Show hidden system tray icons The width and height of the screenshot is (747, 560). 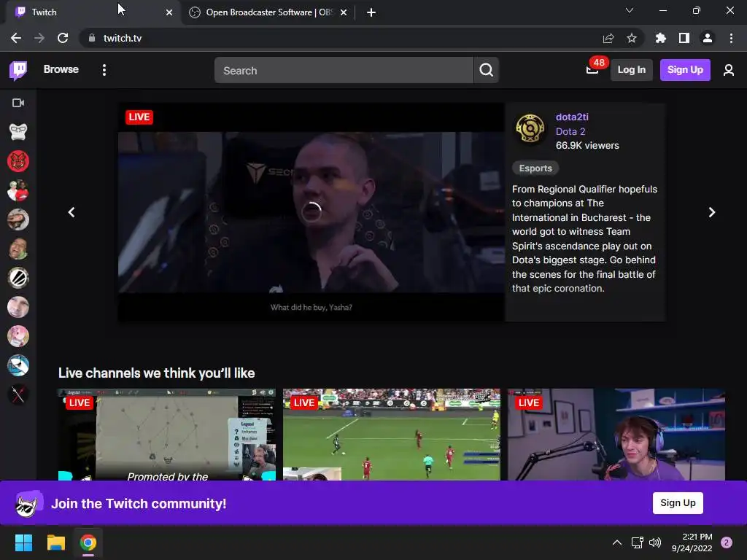(x=617, y=542)
